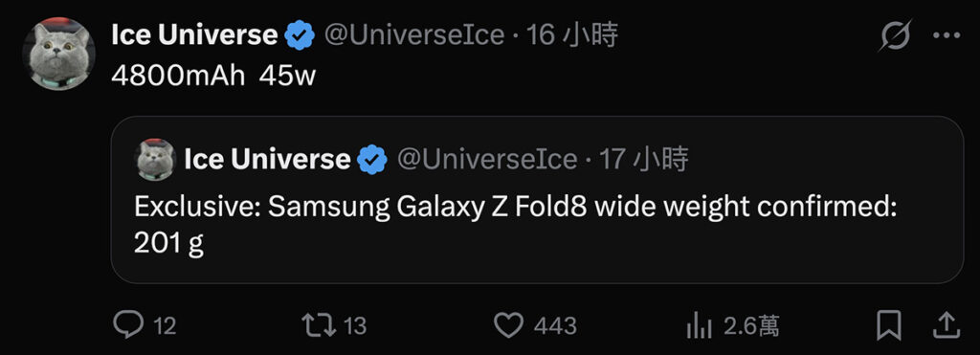The image size is (980, 355).
Task: Open the 16 小時 timestamp link
Action: [x=572, y=35]
